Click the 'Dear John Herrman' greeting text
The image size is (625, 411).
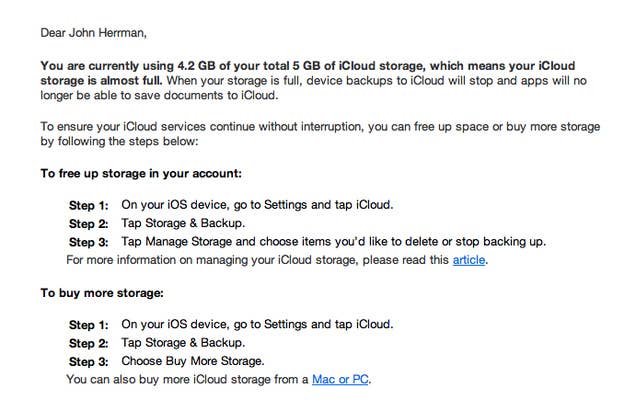coord(94,33)
